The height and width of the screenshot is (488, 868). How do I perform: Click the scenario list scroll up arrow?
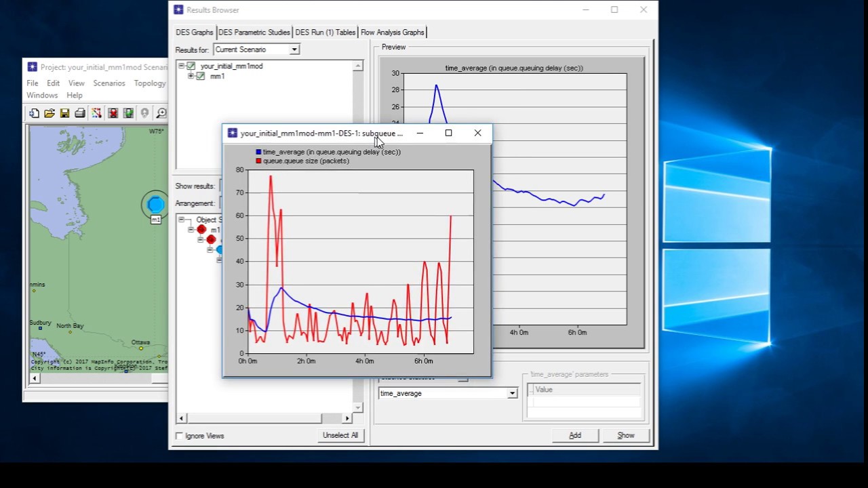tap(357, 66)
